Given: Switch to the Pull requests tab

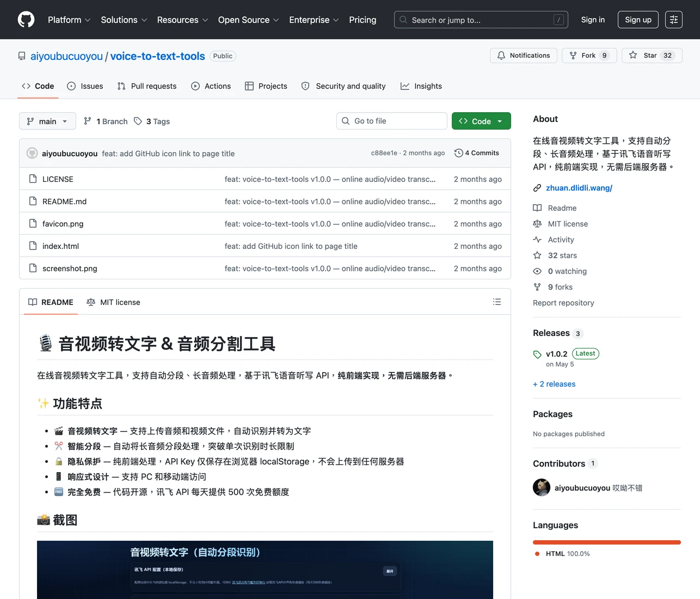Looking at the screenshot, I should [147, 86].
